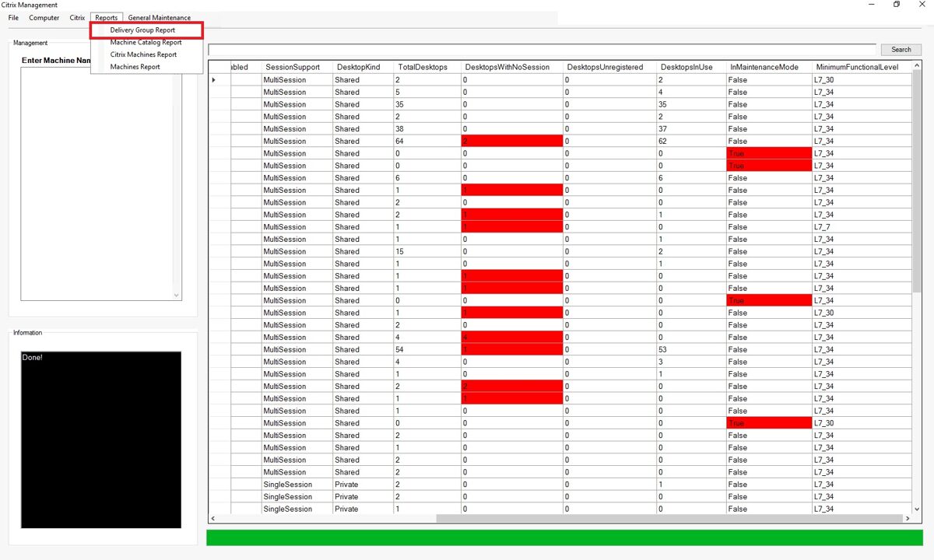This screenshot has height=560, width=934.
Task: Select the DesktopsInUse cell showing 62
Action: click(691, 141)
